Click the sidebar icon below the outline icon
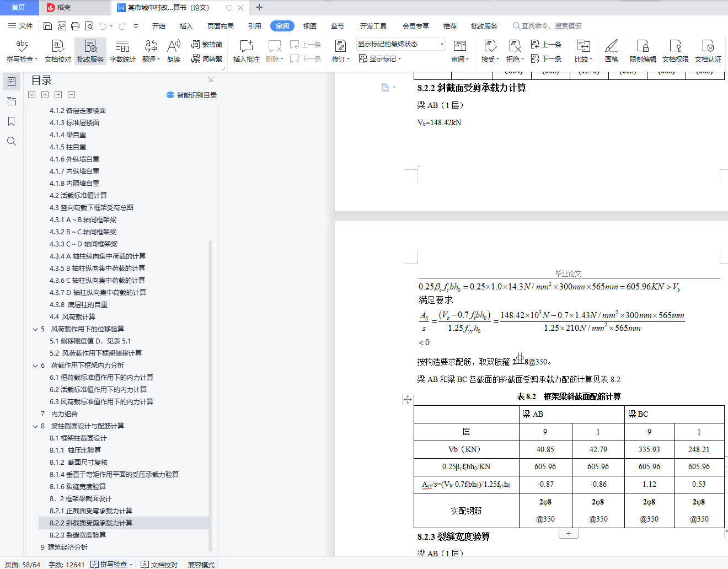 tap(11, 101)
